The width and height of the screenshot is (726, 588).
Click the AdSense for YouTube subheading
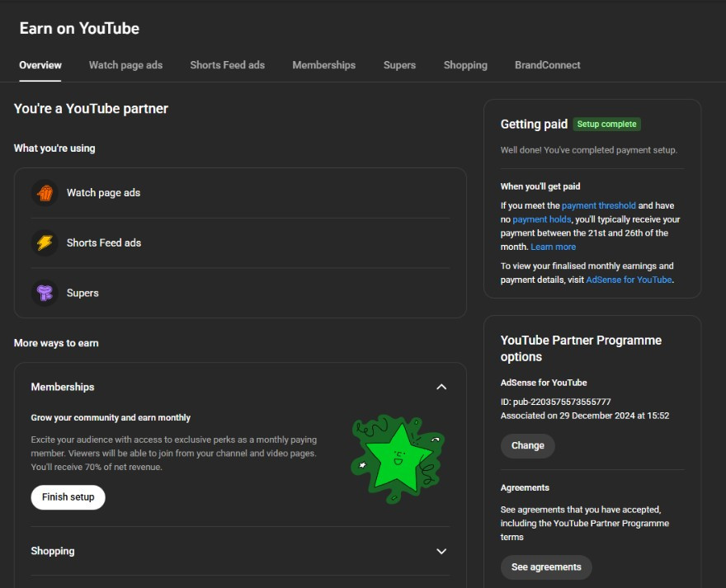[x=544, y=383]
